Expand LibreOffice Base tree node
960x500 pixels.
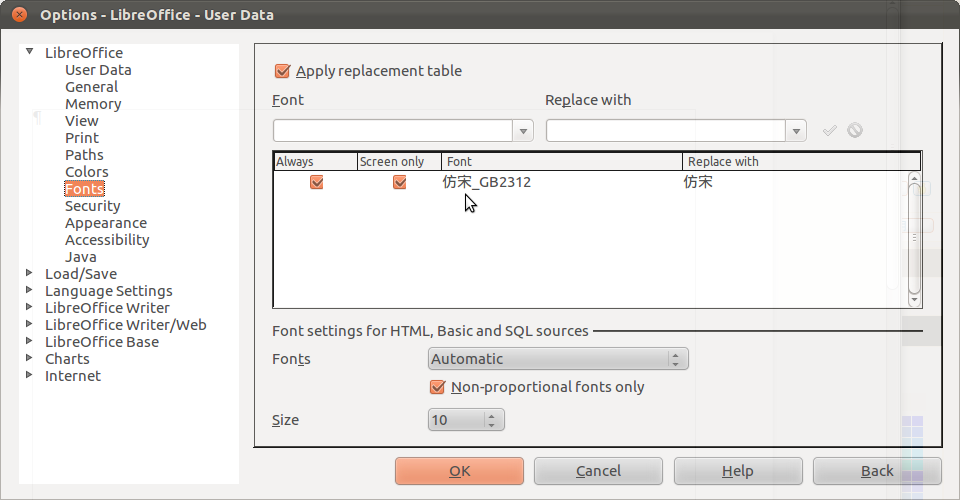coord(29,341)
